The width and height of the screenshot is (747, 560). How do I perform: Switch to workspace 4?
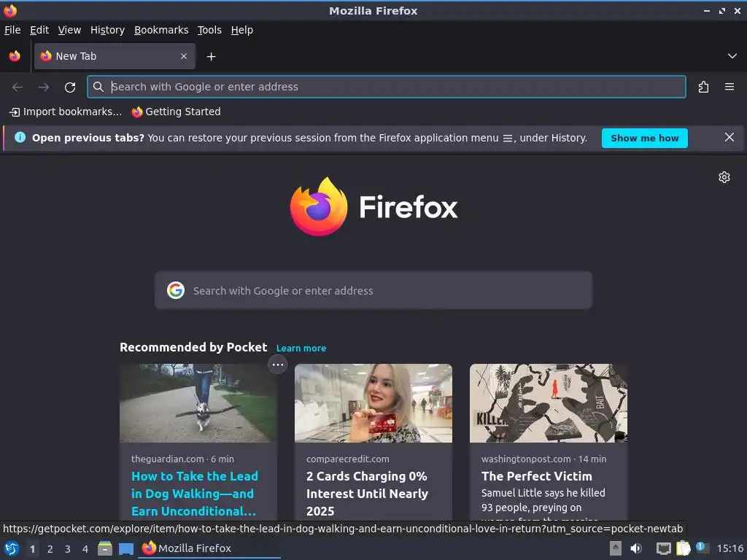[x=85, y=549]
